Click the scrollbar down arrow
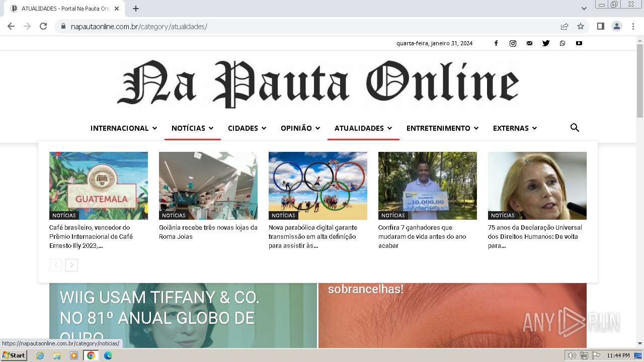Viewport: 644px width, 362px height. 640,344
